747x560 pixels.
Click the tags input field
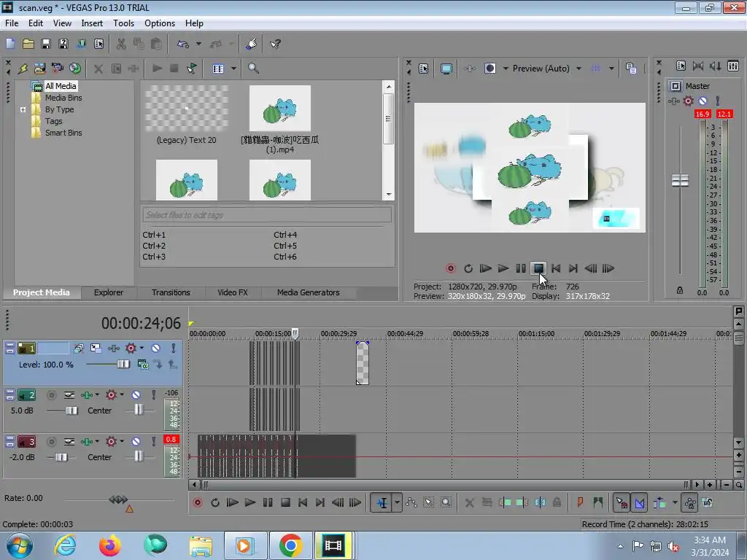point(267,215)
